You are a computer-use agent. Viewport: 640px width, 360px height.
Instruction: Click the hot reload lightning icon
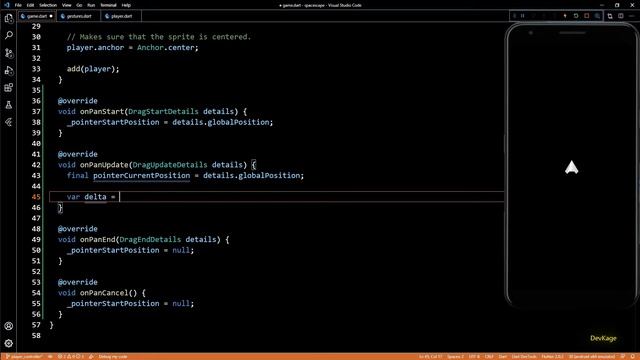[565, 16]
